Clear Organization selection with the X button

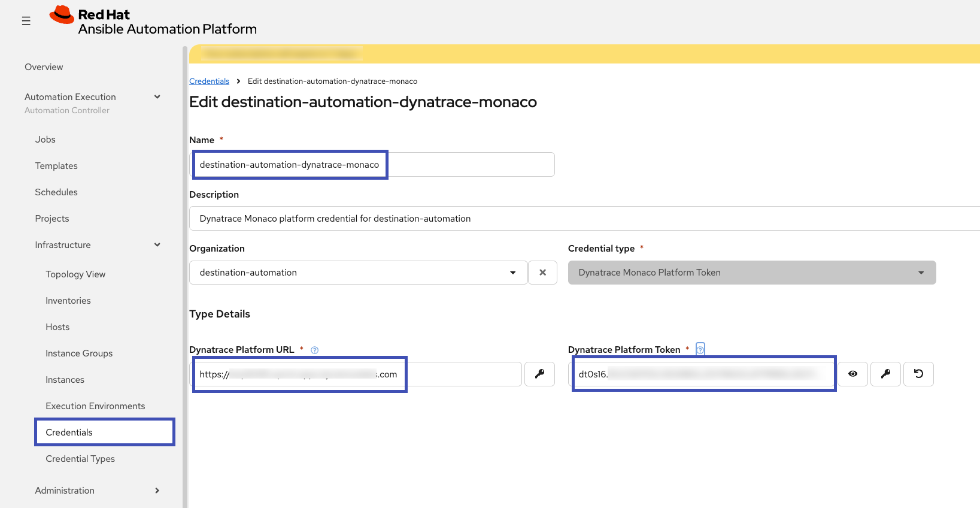542,273
